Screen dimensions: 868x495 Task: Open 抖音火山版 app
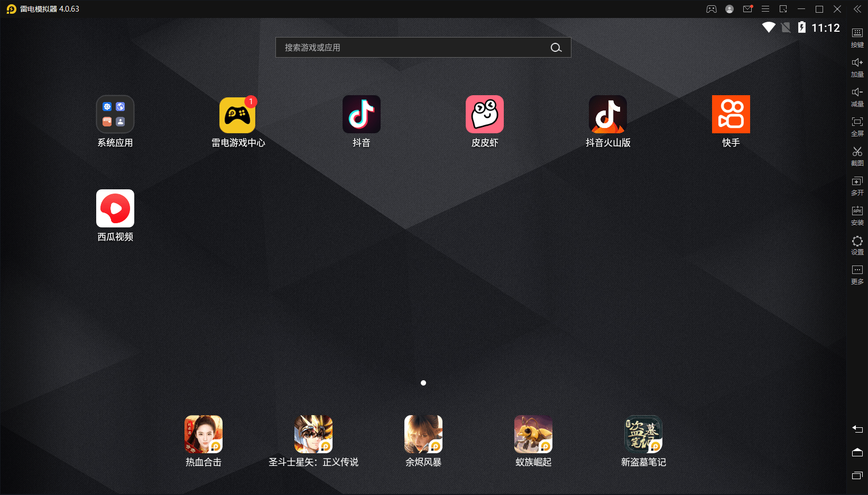(x=608, y=114)
